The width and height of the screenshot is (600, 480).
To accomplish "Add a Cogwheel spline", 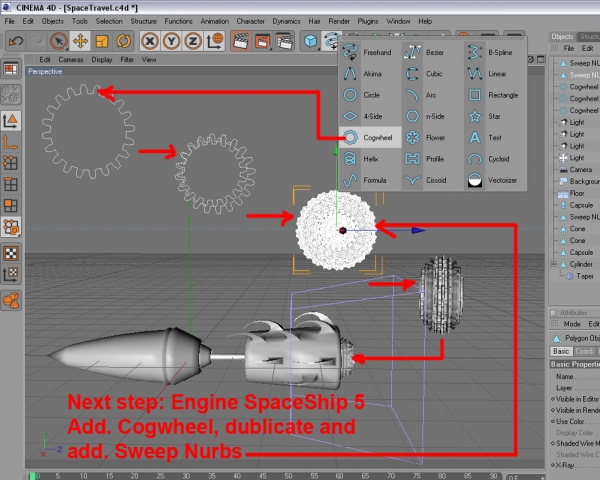I will coord(370,137).
